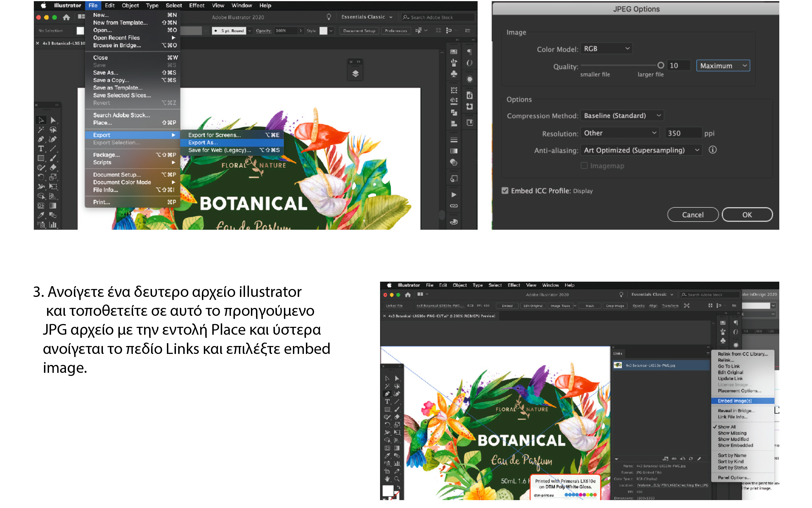
Task: Select the Lasso tool in Links-panel screenshot
Action: click(x=397, y=386)
